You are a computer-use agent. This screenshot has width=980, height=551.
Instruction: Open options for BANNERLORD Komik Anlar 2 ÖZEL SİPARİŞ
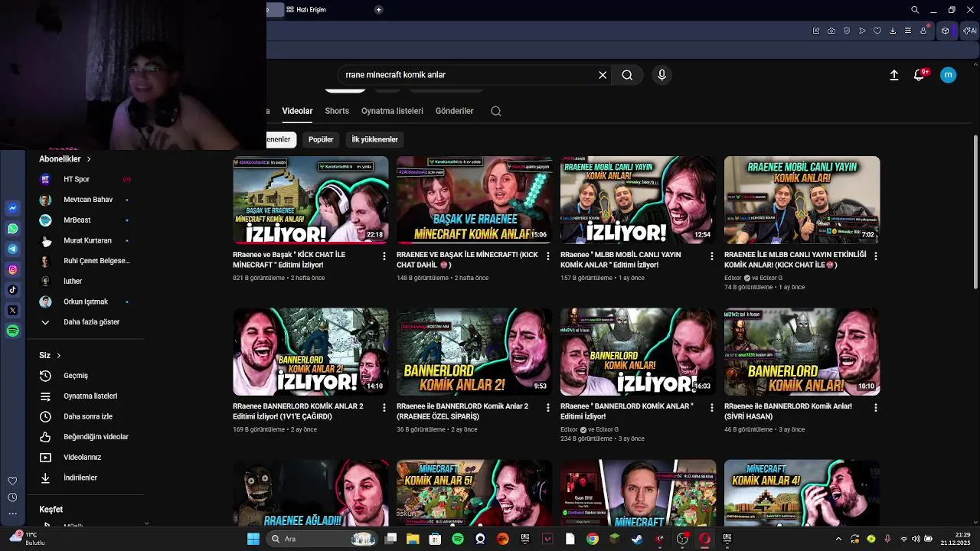(547, 408)
